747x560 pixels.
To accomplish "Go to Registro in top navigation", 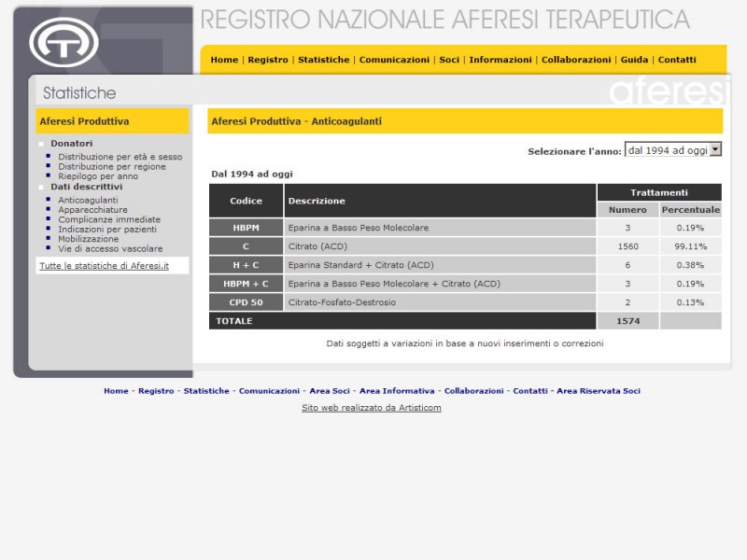I will [268, 60].
